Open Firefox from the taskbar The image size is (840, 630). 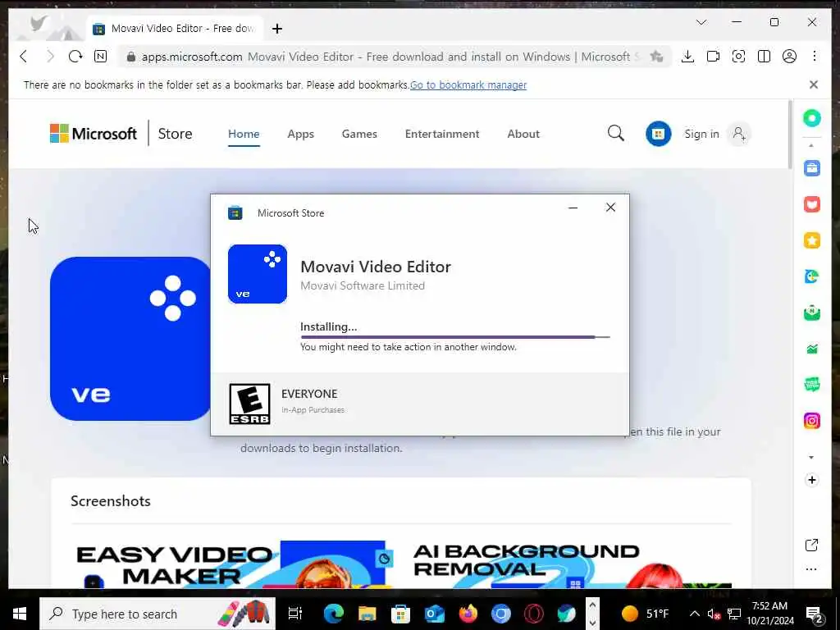click(468, 614)
